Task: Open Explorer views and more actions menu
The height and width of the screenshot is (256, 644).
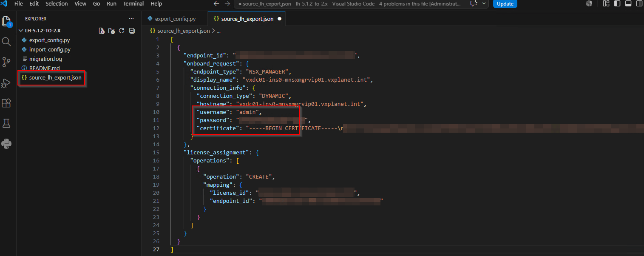Action: [131, 19]
